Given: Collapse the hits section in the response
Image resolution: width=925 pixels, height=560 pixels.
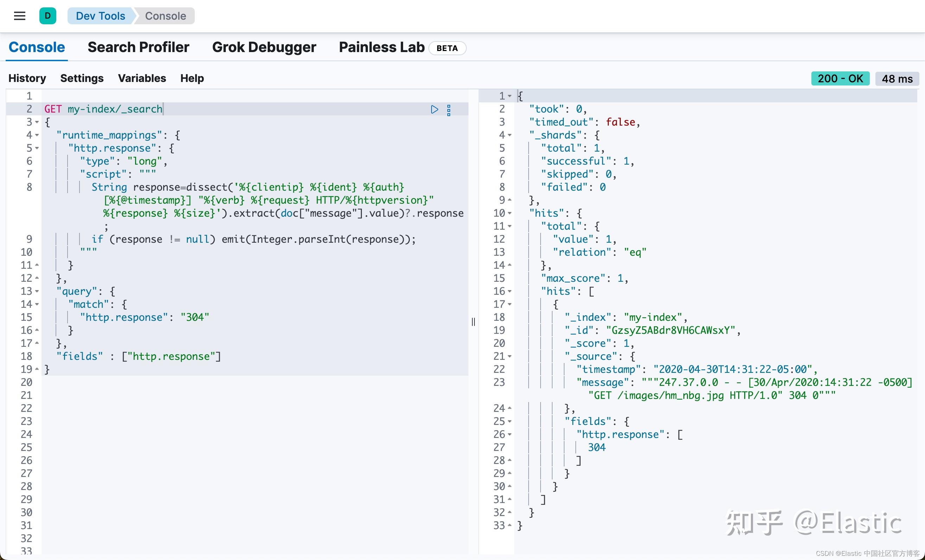Looking at the screenshot, I should pos(509,213).
